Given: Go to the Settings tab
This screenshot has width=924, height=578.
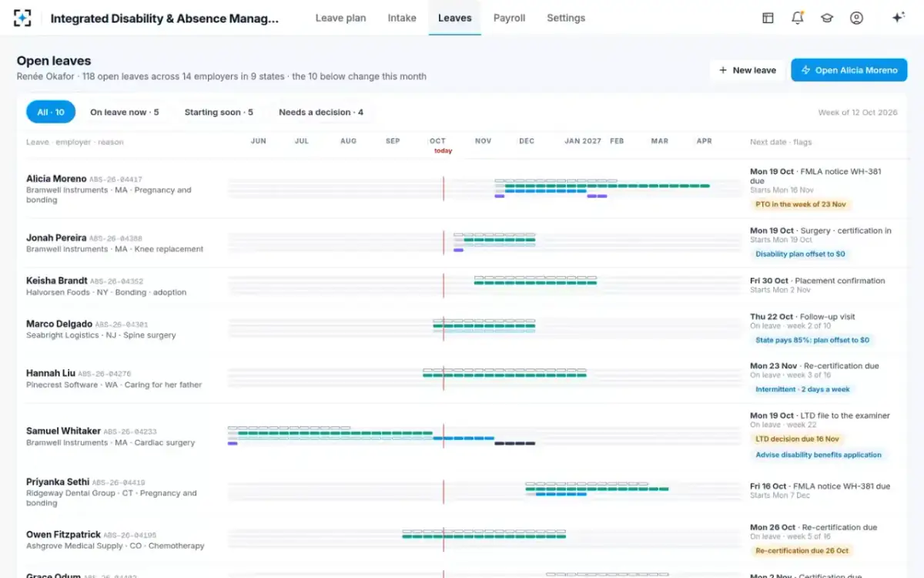Looking at the screenshot, I should (x=566, y=18).
